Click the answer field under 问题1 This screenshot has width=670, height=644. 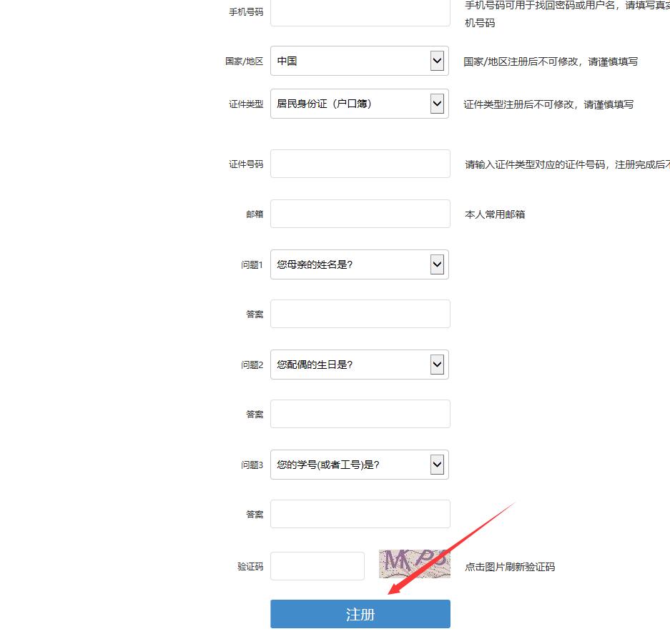tap(360, 314)
